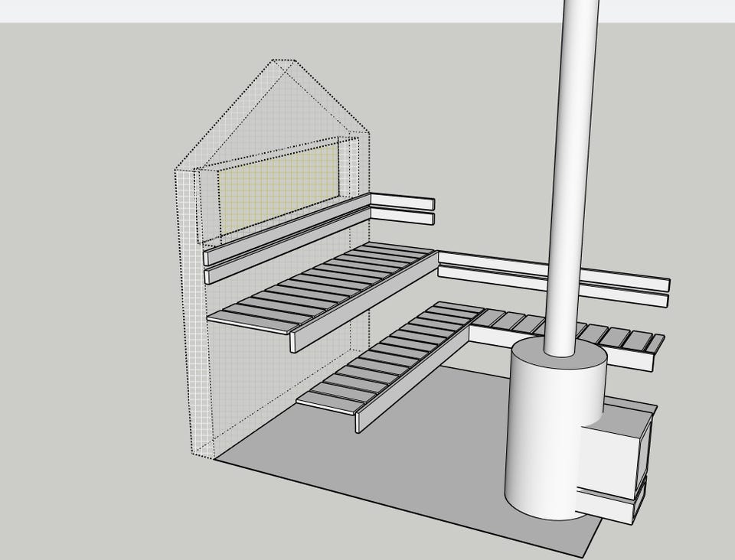Click the right-side slatted bench behind the stove
Screen dimensions: 735x560
coord(620,337)
